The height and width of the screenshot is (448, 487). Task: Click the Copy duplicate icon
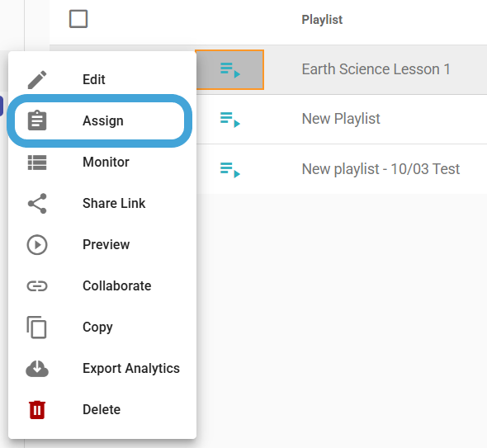[x=36, y=328]
